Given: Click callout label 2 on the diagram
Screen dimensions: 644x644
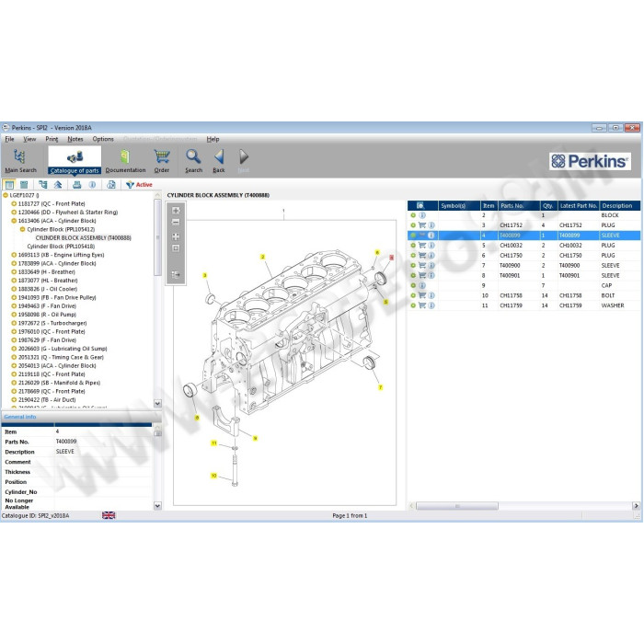Looking at the screenshot, I should pos(262,257).
